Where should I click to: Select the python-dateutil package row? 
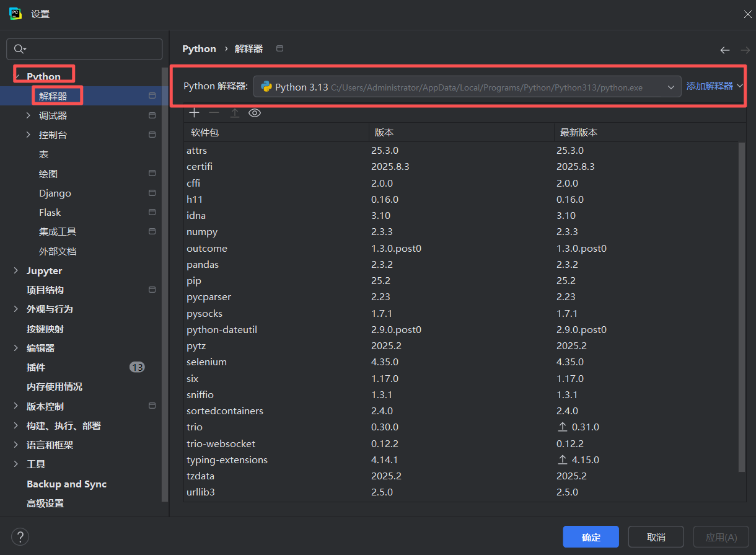point(461,329)
